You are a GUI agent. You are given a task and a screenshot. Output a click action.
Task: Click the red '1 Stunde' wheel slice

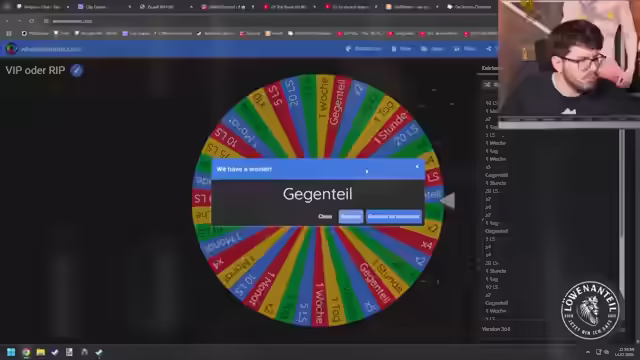390,130
